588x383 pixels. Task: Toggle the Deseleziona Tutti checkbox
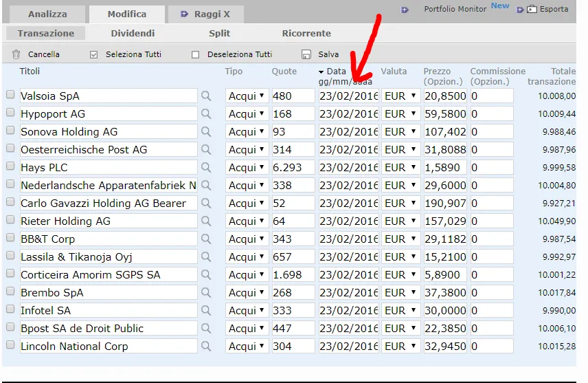pyautogui.click(x=196, y=54)
